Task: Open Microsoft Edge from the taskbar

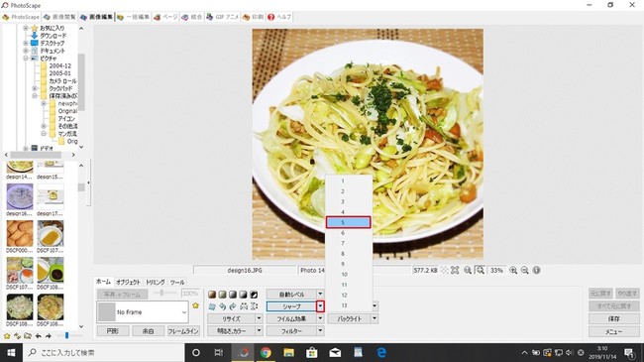Action: tap(381, 352)
